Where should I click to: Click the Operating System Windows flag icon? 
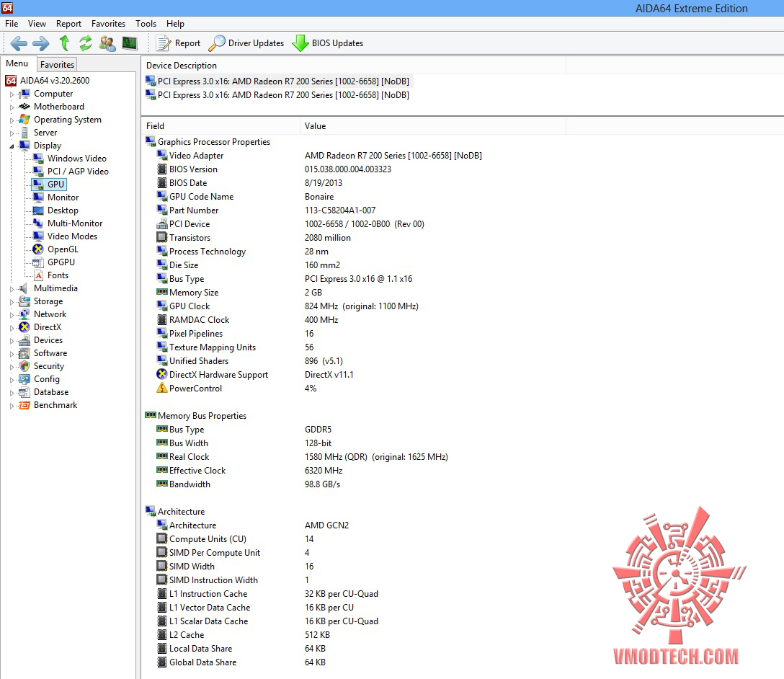point(24,120)
